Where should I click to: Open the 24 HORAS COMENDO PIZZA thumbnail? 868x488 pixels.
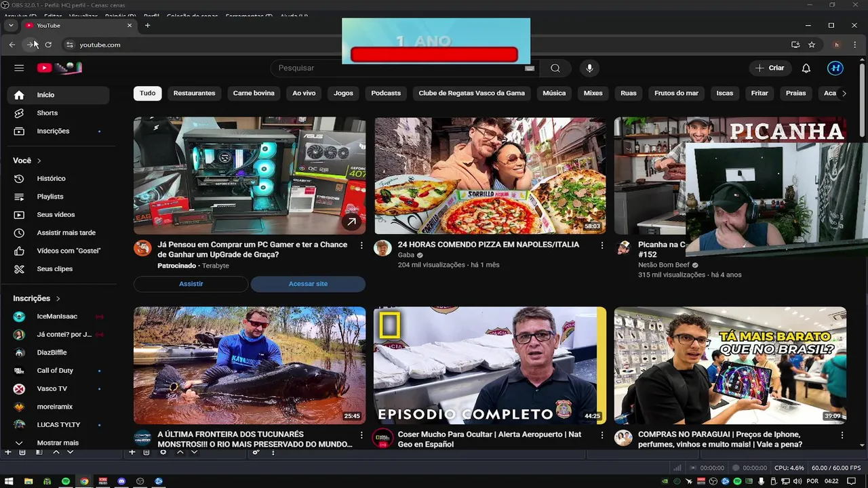(x=490, y=176)
